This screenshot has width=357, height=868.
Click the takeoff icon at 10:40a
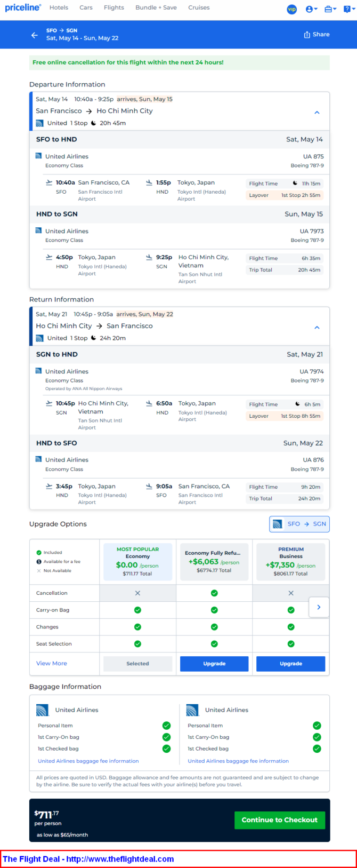(50, 182)
